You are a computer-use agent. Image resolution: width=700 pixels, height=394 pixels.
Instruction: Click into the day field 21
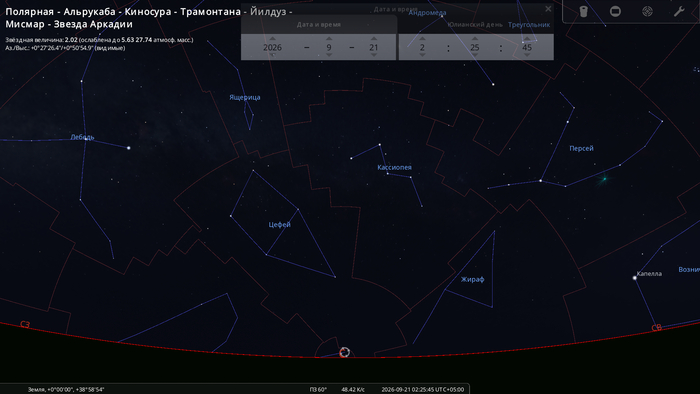(374, 47)
